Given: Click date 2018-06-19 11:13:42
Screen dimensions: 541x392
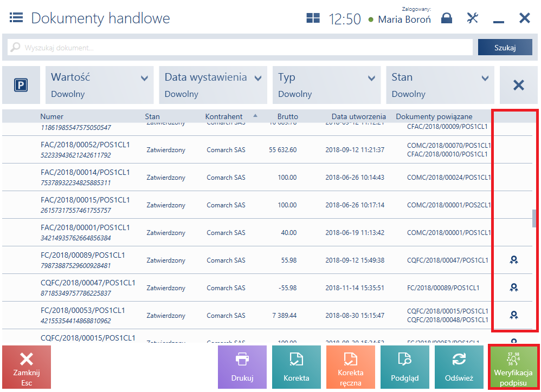Looking at the screenshot, I should 355,232.
